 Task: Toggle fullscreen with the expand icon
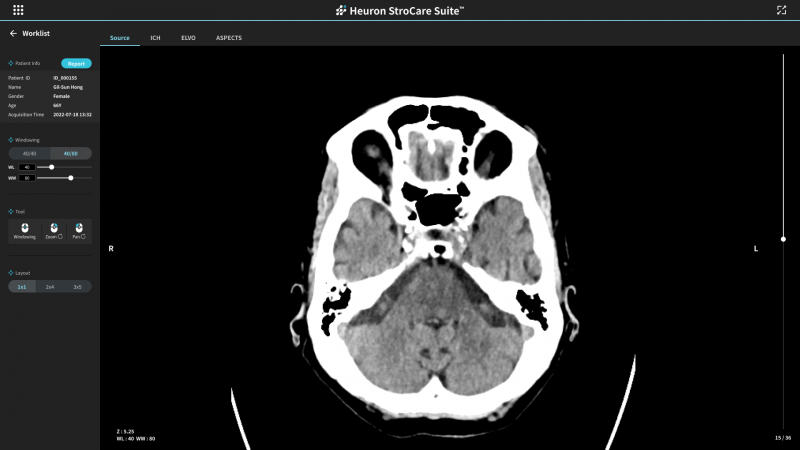click(x=781, y=10)
